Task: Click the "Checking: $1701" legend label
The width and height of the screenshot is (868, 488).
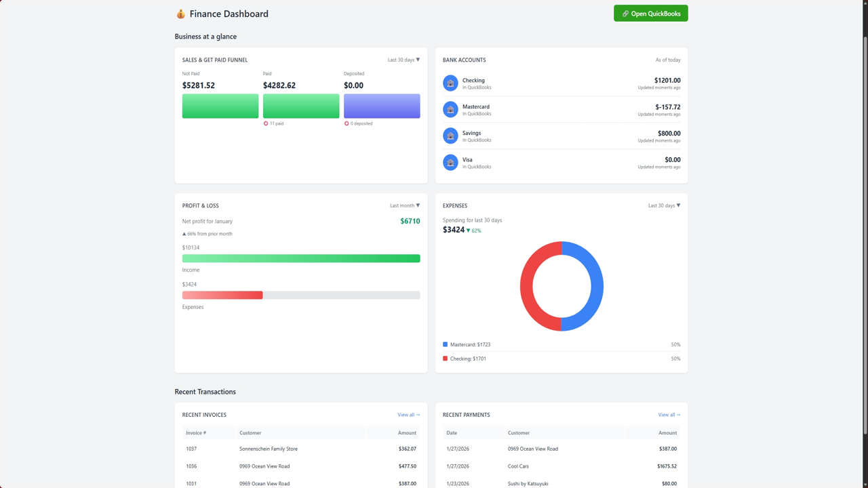Action: 468,359
